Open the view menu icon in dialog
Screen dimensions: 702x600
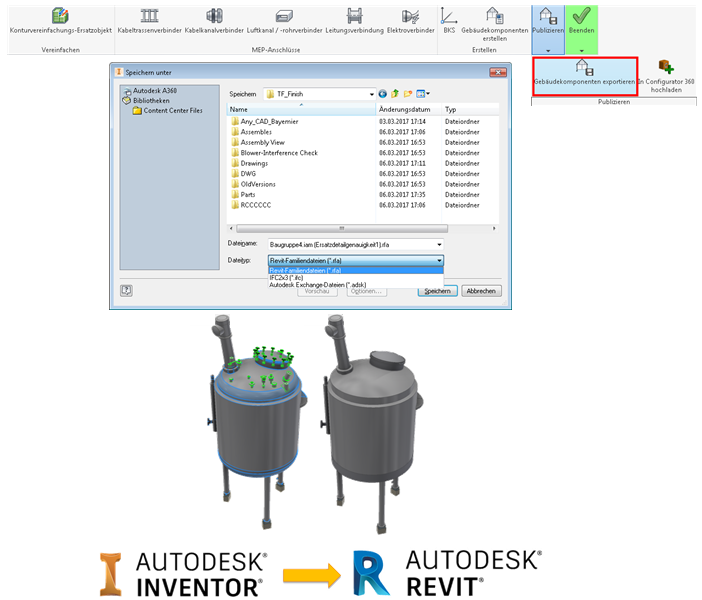[423, 94]
